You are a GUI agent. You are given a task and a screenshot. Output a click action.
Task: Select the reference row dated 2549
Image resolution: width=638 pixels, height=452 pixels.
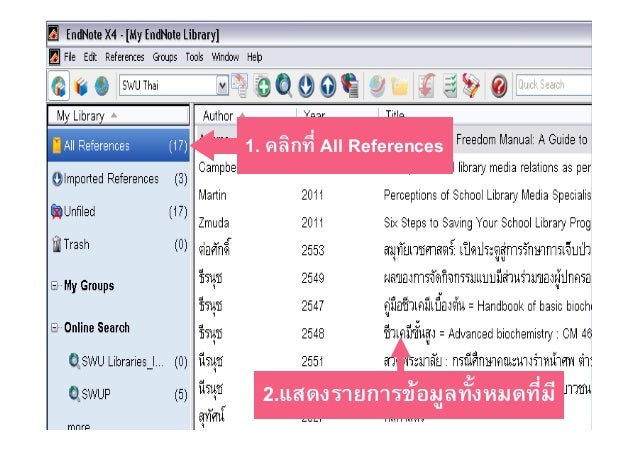[393, 278]
